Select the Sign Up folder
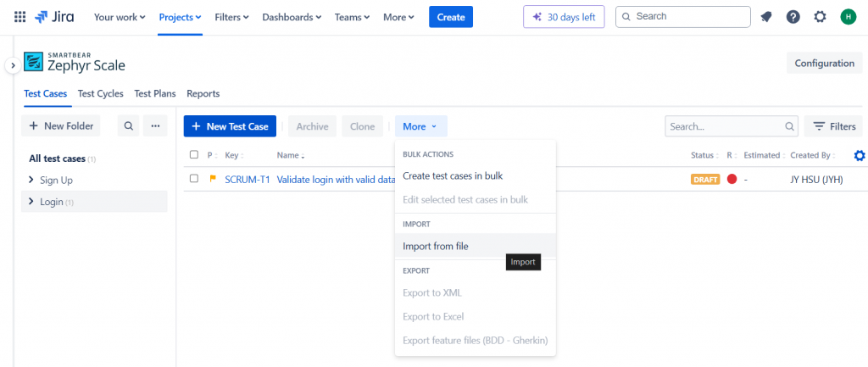 (x=56, y=180)
